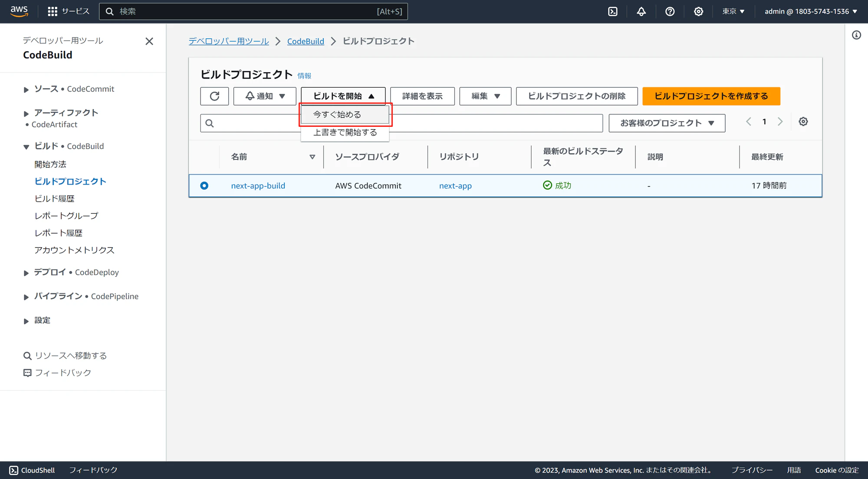Go to the AWS console home logo
Viewport: 868px width, 479px height.
point(19,11)
